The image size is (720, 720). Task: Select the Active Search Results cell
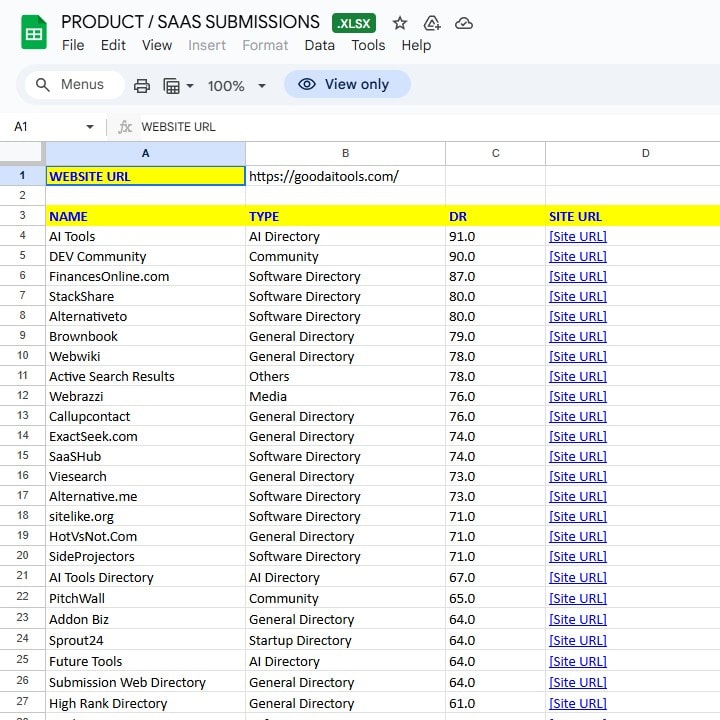point(146,377)
